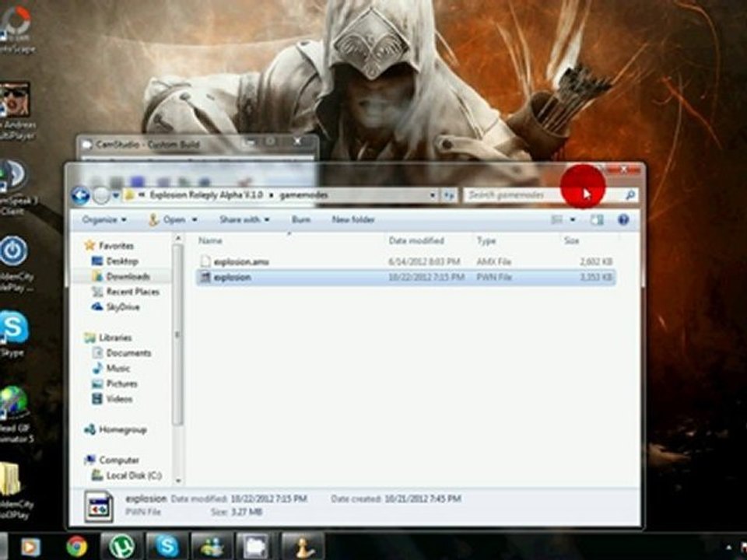Open the San Andreas desktop shortcut
This screenshot has height=560, width=747.
point(16,111)
